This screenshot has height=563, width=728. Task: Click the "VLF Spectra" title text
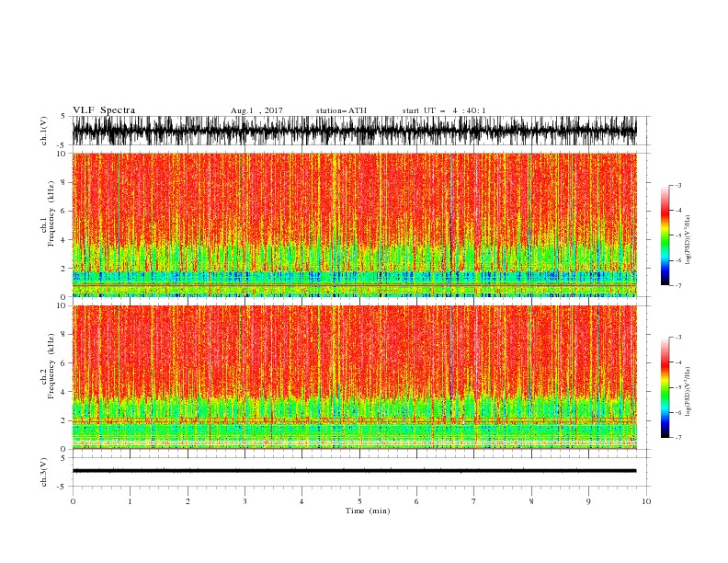click(x=104, y=110)
